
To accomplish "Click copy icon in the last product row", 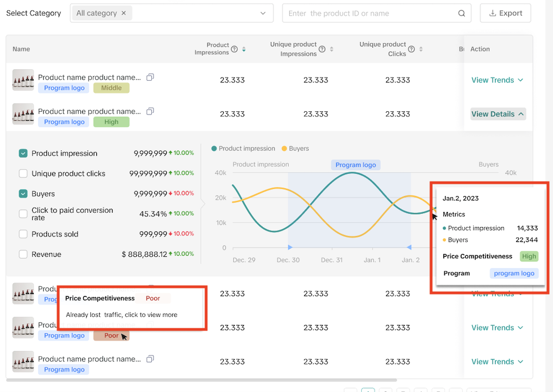I will point(150,359).
